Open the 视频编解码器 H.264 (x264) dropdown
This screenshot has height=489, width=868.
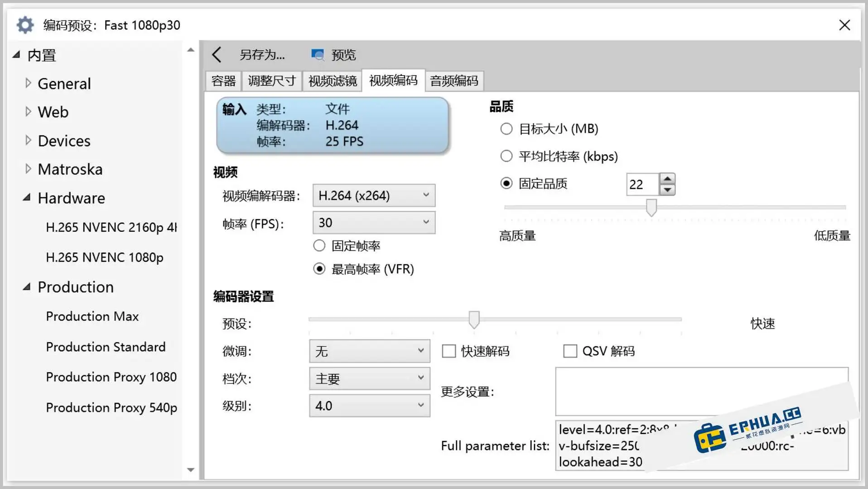coord(373,195)
